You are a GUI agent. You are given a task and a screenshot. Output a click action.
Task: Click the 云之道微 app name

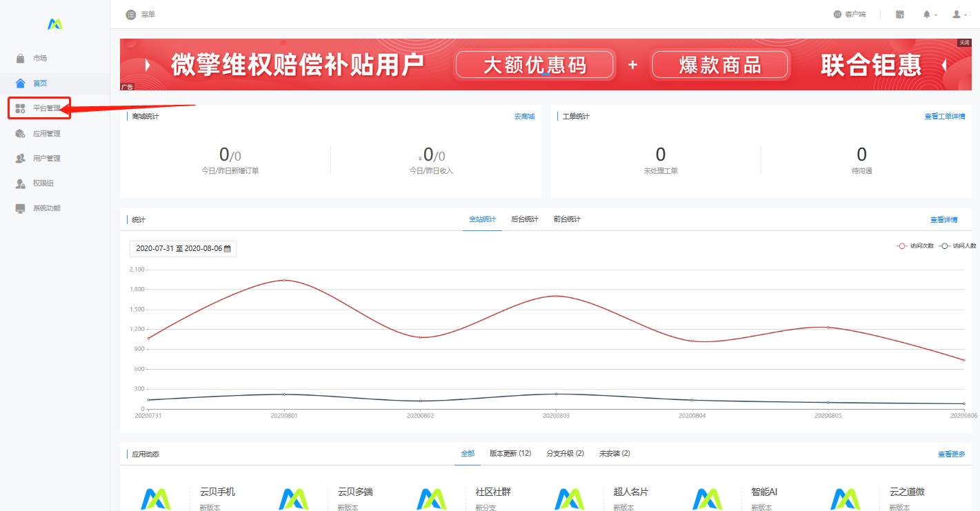point(907,492)
